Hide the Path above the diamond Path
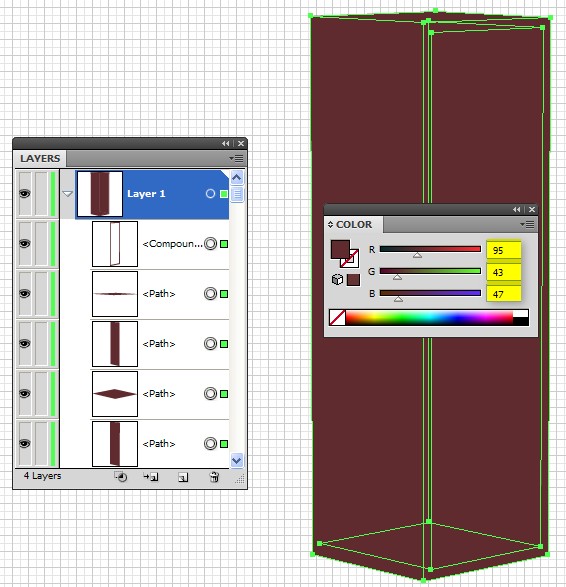566x587 pixels. click(x=25, y=344)
